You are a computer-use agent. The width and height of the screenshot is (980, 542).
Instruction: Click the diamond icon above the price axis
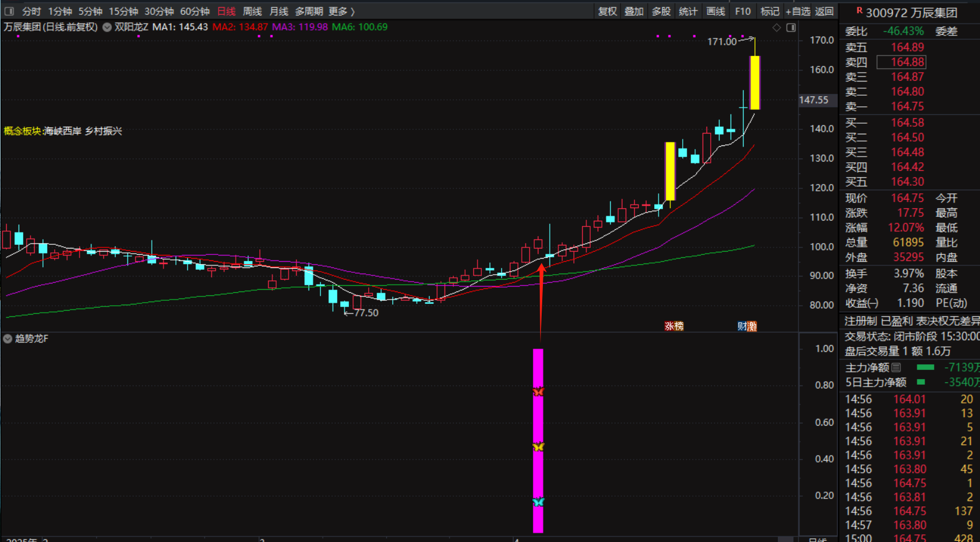point(777,27)
